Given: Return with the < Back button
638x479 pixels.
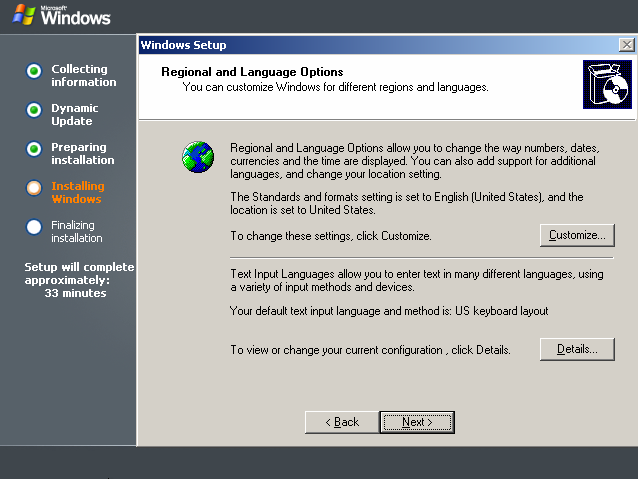Looking at the screenshot, I should click(342, 422).
